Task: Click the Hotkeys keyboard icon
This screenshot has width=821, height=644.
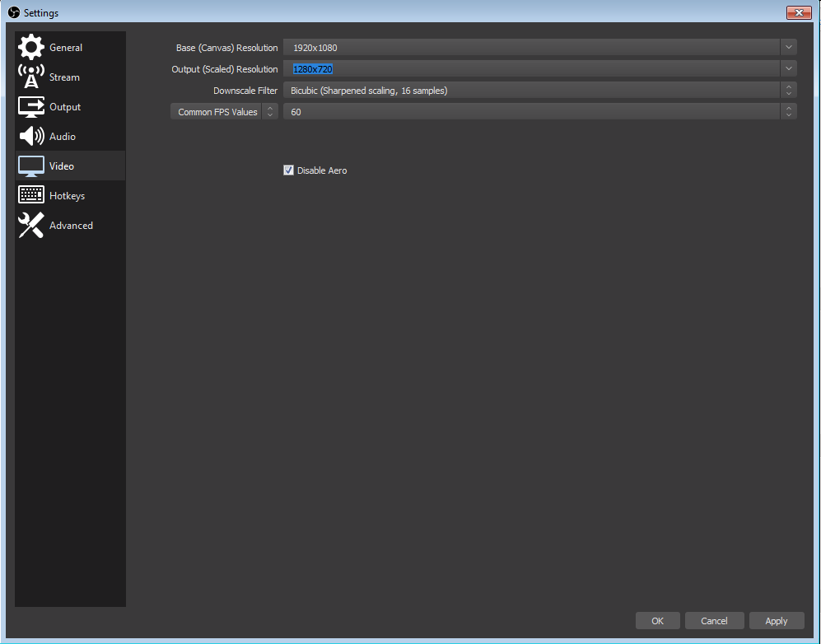Action: point(31,195)
